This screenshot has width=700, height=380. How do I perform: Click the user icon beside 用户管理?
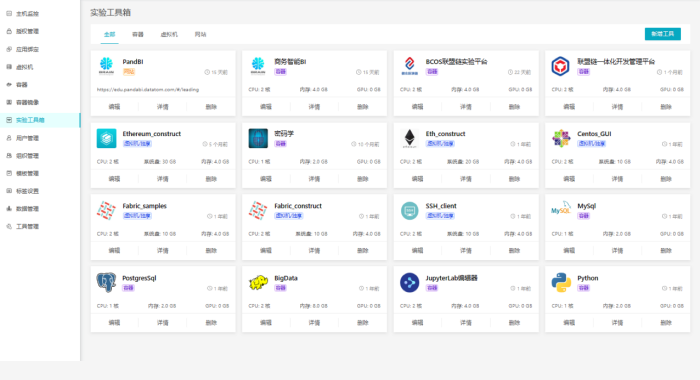[x=9, y=138]
